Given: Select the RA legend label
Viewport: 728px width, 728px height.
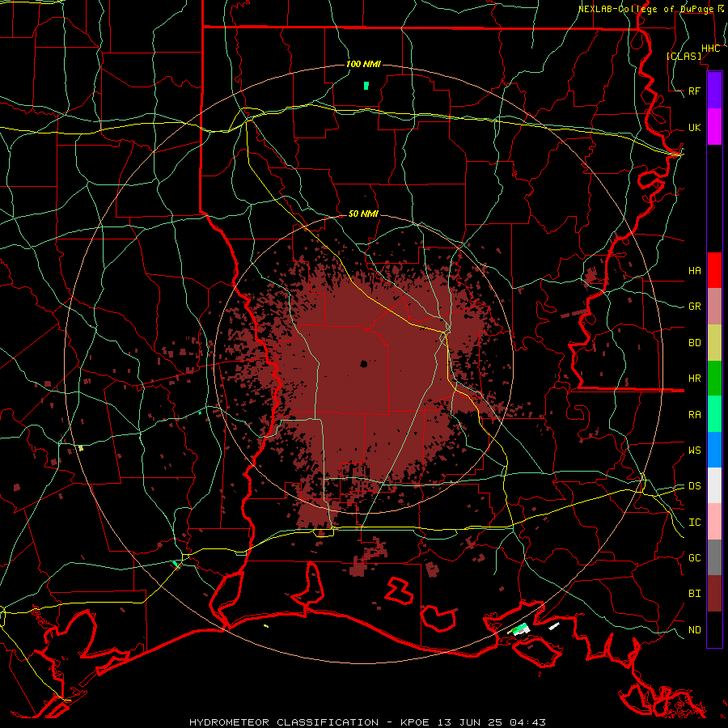Looking at the screenshot, I should tap(695, 415).
